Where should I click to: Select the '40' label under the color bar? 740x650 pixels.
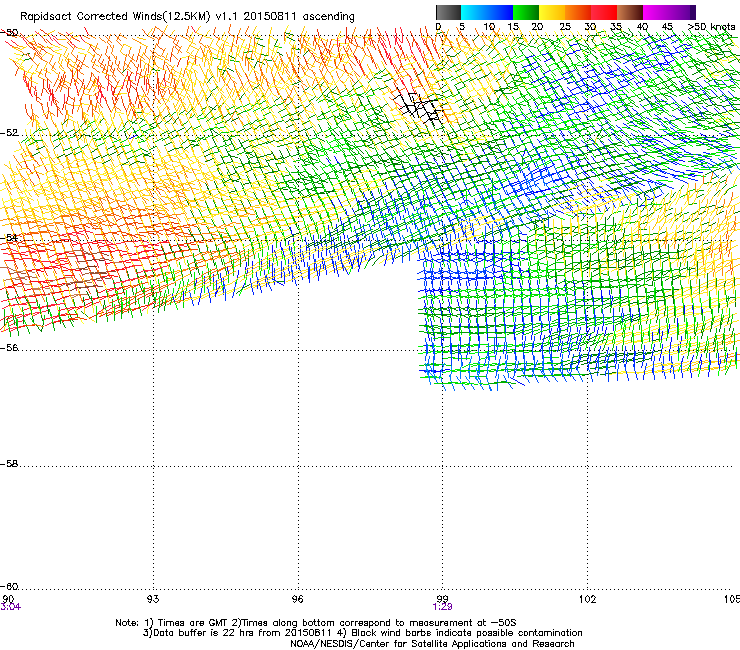(x=642, y=27)
